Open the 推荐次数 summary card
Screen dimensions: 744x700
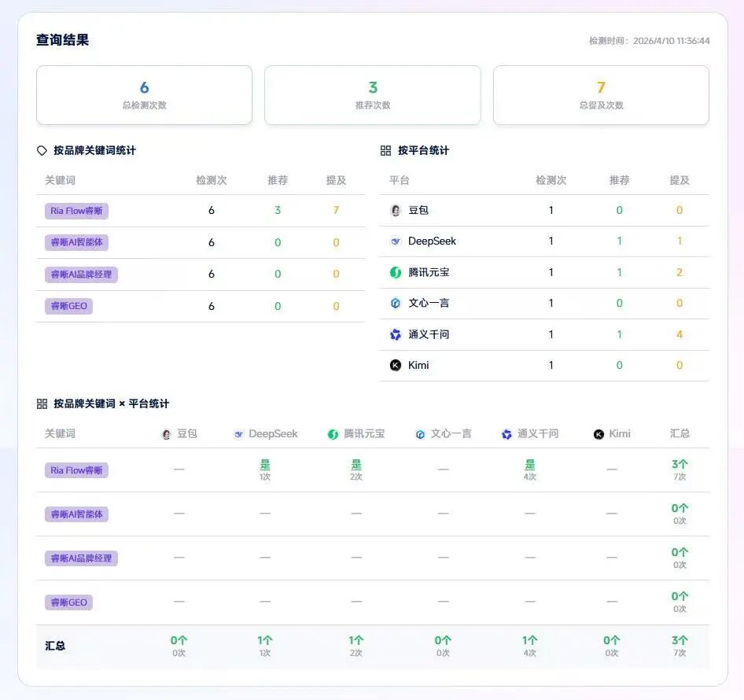(372, 95)
